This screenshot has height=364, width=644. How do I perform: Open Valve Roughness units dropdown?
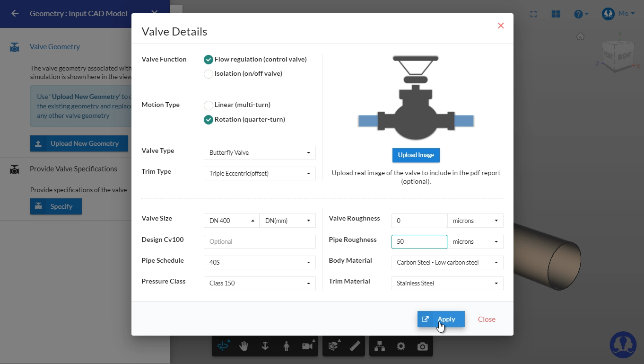(475, 221)
